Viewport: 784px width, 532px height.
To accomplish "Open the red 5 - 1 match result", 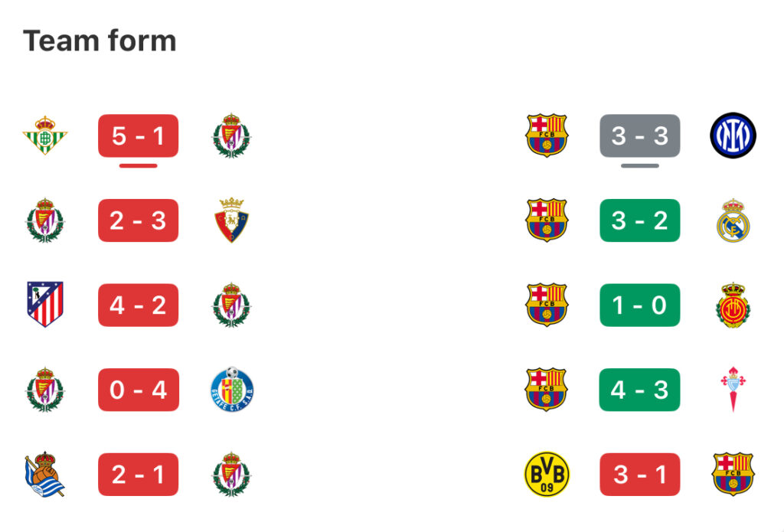I will 138,136.
